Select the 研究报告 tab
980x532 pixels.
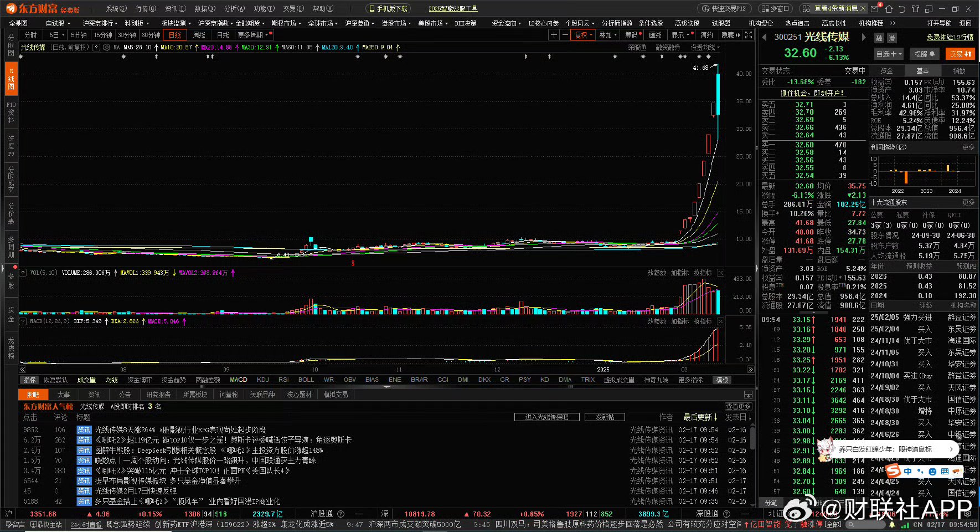158,395
